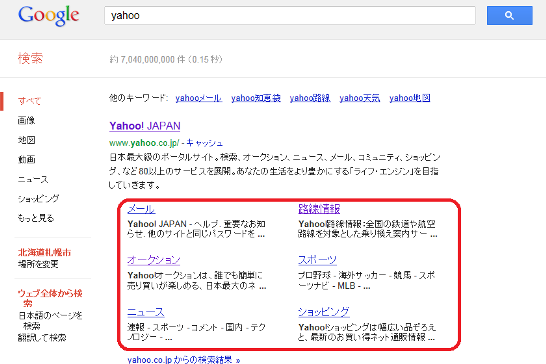Show more results from yahoo.co.jp
Viewport: 546px width, 364px height.
pos(184,359)
